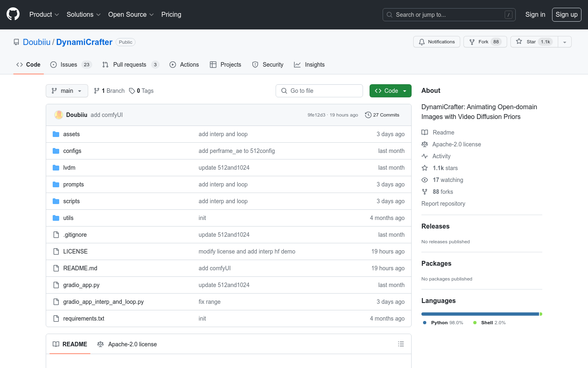This screenshot has height=368, width=588.
Task: Switch to the Issues tab
Action: coord(71,65)
